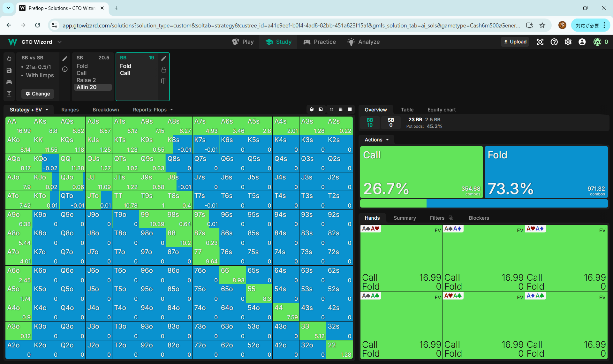
Task: Select the KQo hand cell in matrix
Action: [x=45, y=163]
